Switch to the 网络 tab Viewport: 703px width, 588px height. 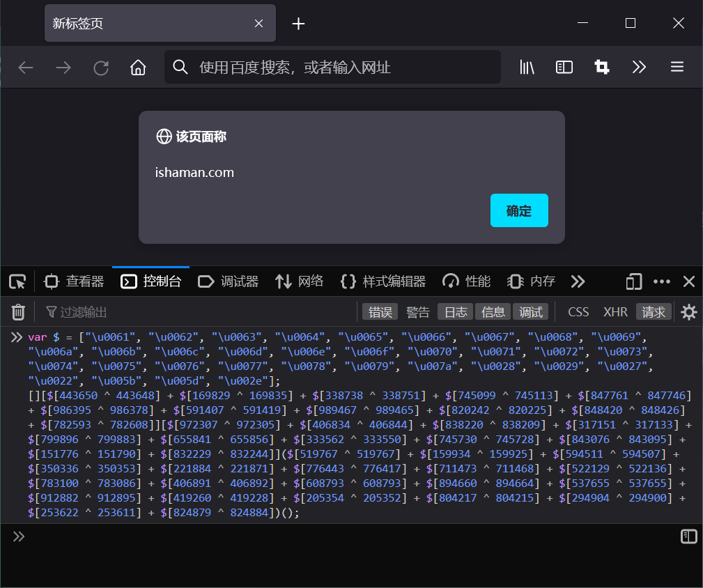pos(299,281)
